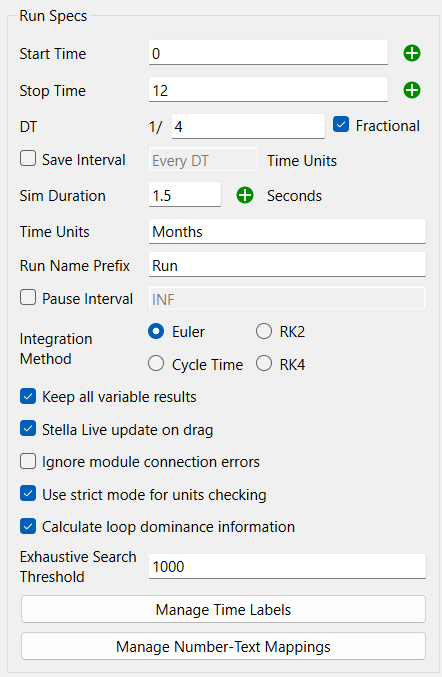The width and height of the screenshot is (442, 677).
Task: Enable the Pause Interval checkbox
Action: coord(28,297)
